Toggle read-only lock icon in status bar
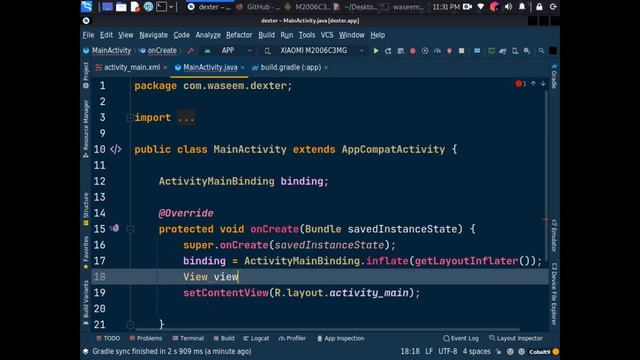Viewport: 640px width, 360px height. 498,351
